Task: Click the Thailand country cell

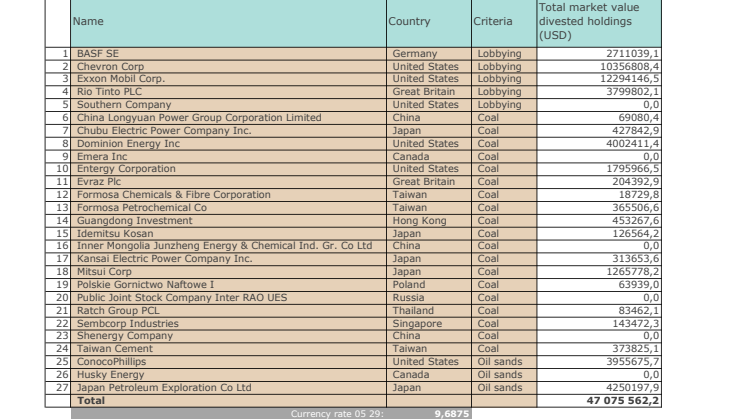Action: [429, 311]
